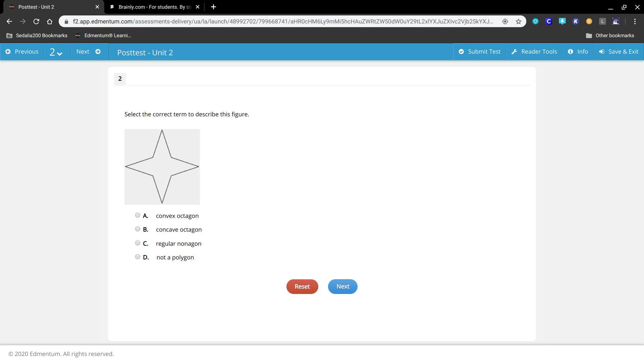Click the 'K' extension icon
Viewport: 644px width, 362px height.
576,21
